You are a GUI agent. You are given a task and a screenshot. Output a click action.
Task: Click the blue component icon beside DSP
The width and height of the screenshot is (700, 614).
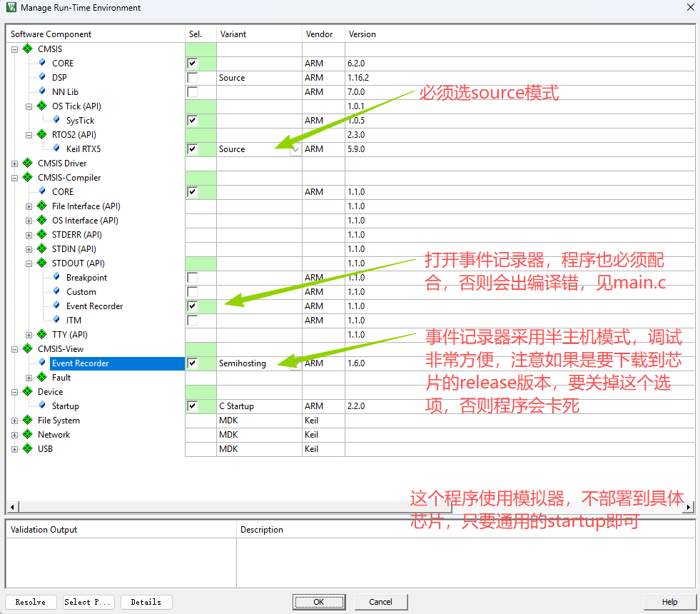42,77
